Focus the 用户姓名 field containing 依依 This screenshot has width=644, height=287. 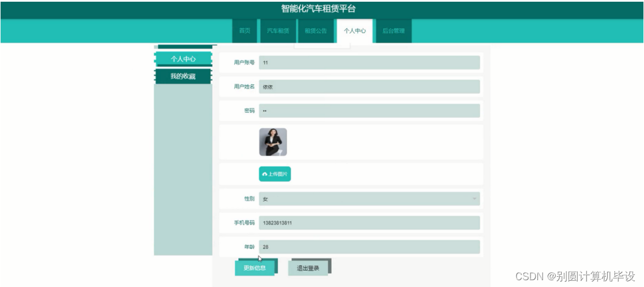(369, 87)
